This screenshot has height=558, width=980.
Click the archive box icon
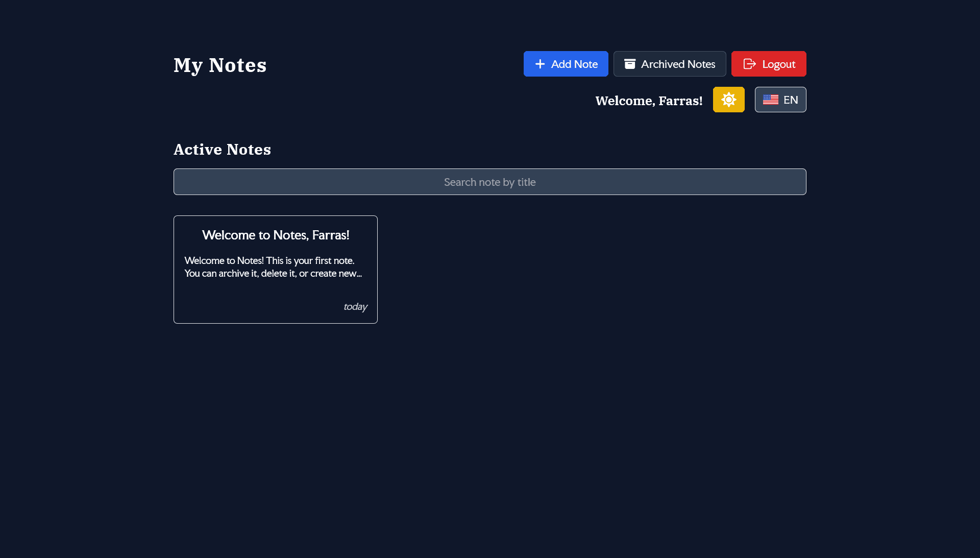[x=630, y=64]
